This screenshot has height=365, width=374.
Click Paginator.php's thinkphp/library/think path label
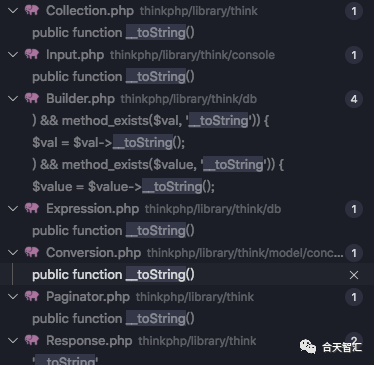pos(195,297)
